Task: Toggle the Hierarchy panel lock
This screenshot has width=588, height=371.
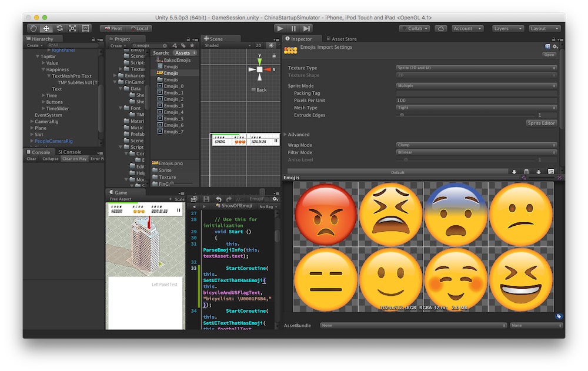Action: tap(93, 39)
